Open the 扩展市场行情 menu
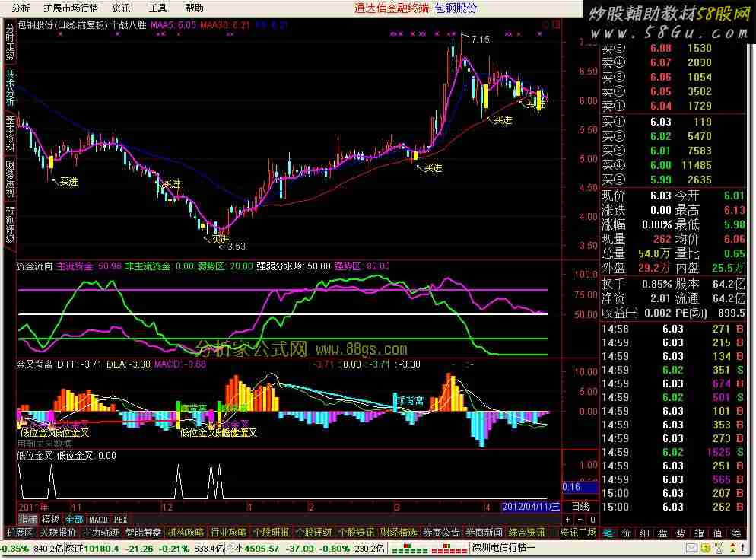 pos(71,8)
